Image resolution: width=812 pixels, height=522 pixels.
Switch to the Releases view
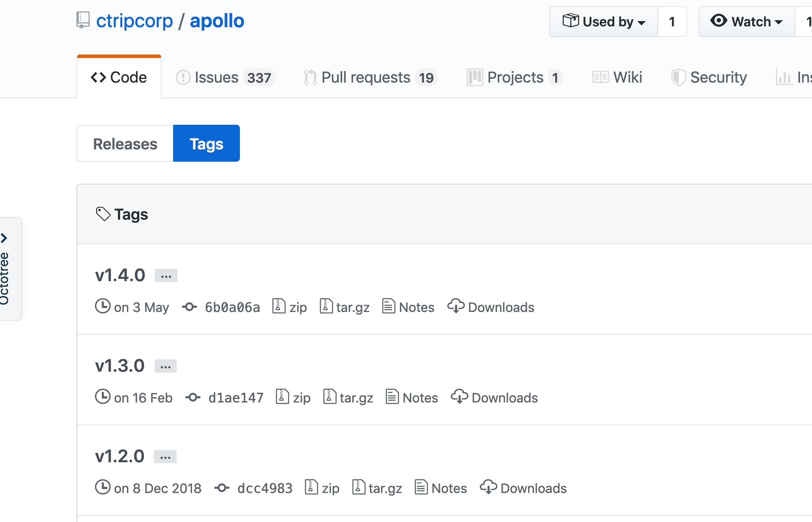coord(125,143)
